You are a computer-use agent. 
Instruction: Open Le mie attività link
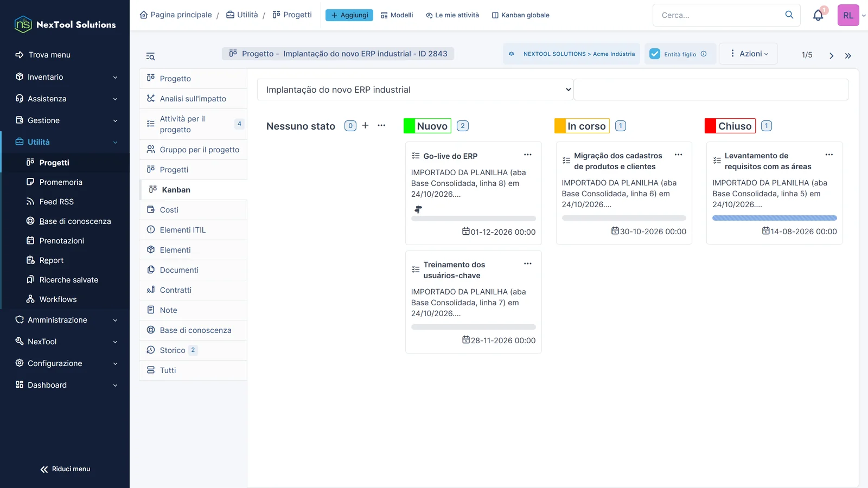pyautogui.click(x=452, y=15)
